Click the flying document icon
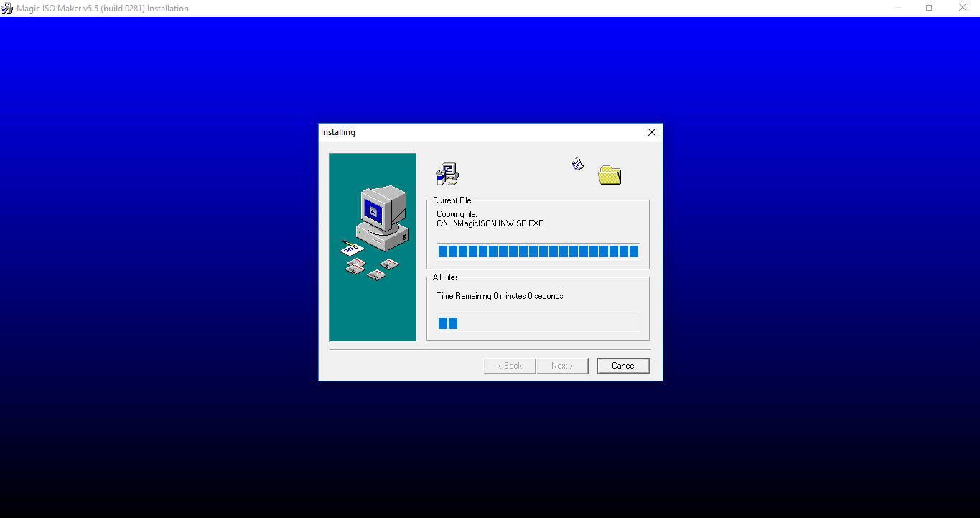The image size is (980, 518). point(578,164)
